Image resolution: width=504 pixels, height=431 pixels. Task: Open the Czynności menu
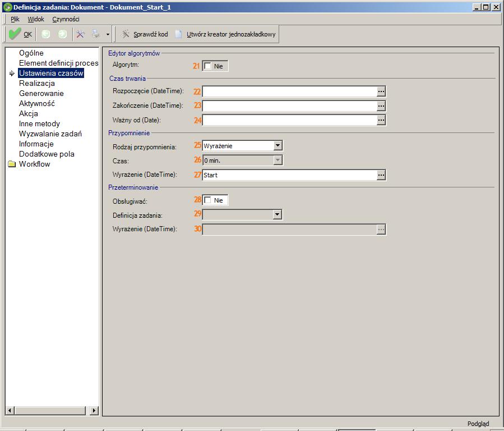click(66, 19)
